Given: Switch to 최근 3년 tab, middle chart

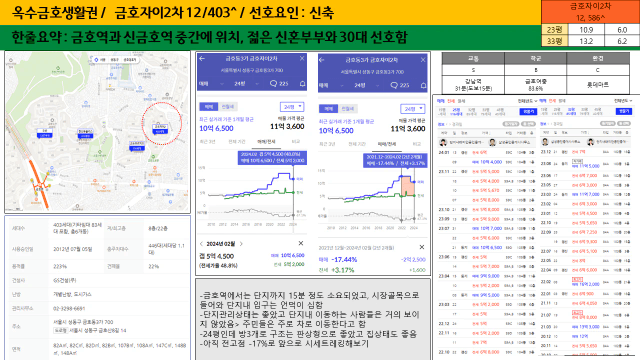Looking at the screenshot, I should click(x=327, y=144).
